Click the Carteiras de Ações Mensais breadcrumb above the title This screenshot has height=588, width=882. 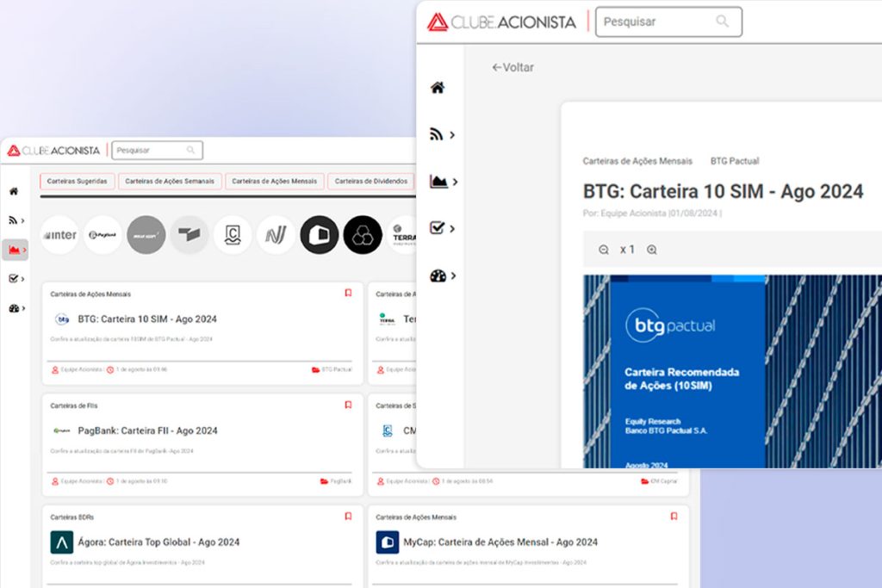click(637, 161)
